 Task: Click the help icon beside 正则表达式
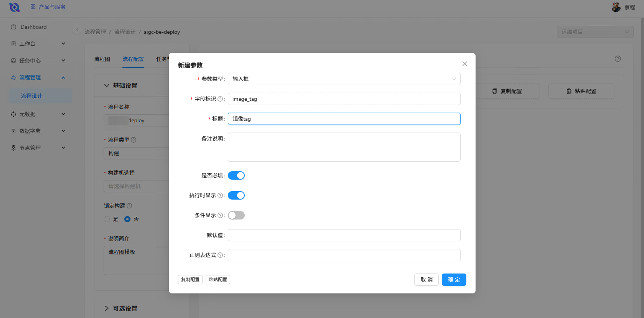coord(220,255)
